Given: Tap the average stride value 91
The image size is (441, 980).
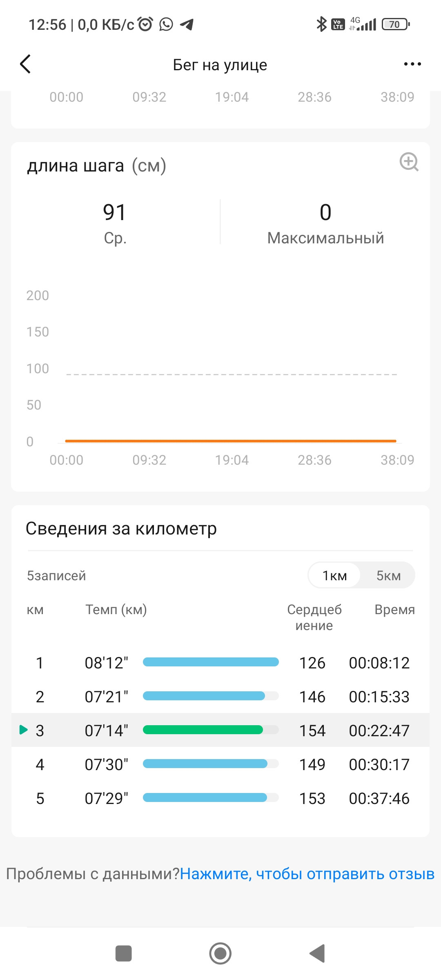Looking at the screenshot, I should [x=115, y=212].
